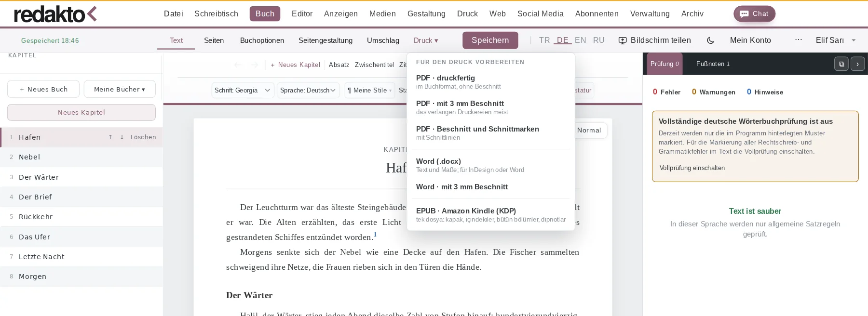Open the top Druck menu
Screen dimensions: 868x316
click(x=467, y=14)
